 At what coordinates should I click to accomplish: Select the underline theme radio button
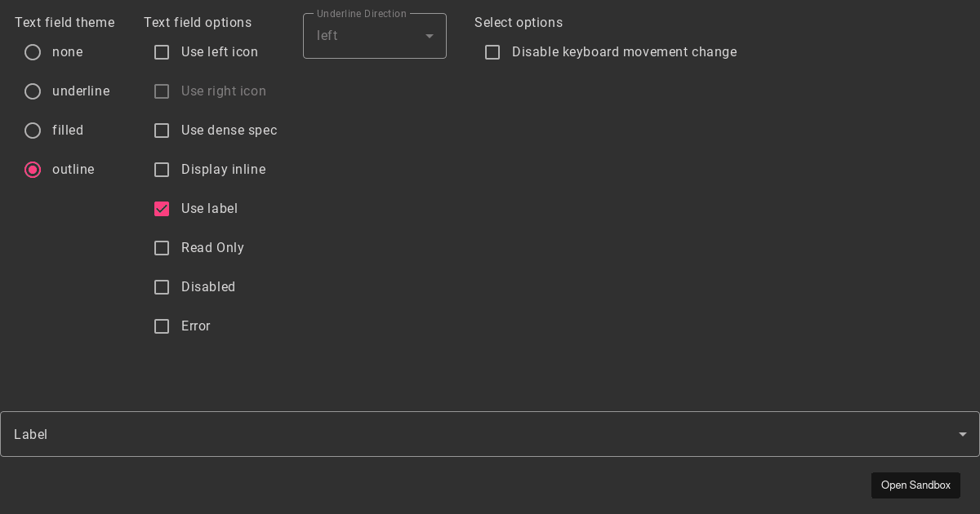pos(33,91)
